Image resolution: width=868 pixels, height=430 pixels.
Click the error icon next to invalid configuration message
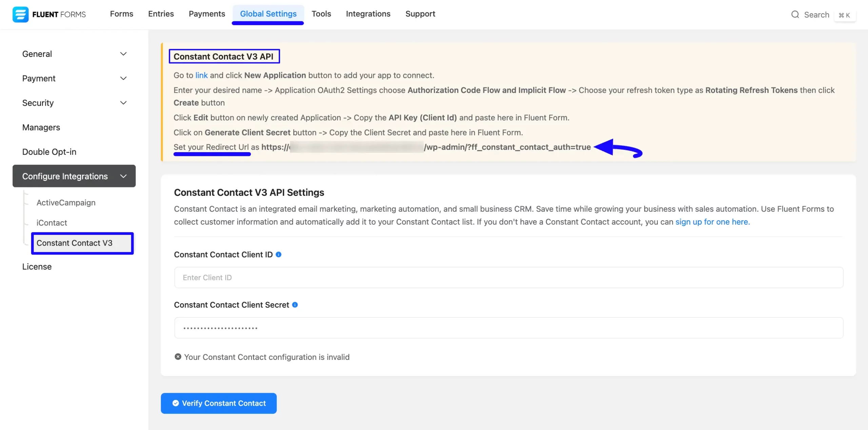coord(178,356)
